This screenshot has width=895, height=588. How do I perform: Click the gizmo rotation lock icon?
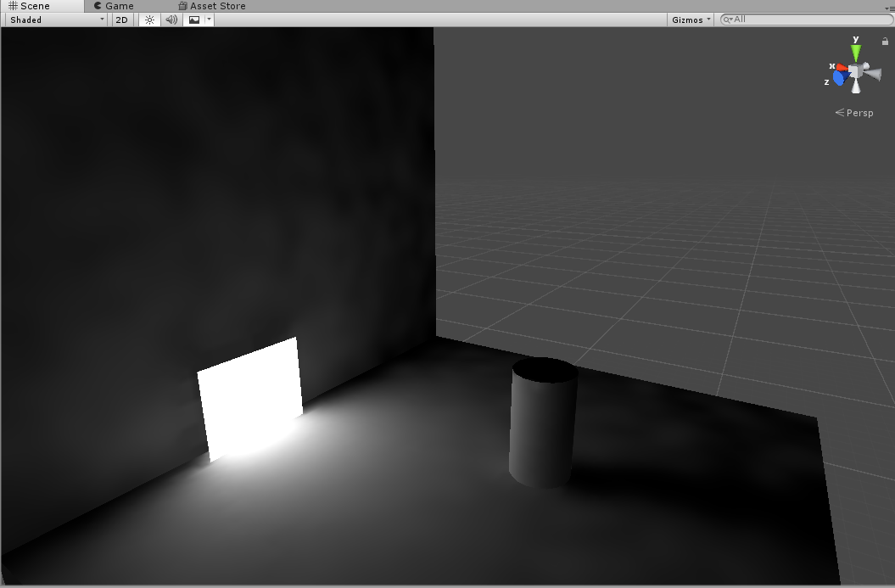(885, 41)
